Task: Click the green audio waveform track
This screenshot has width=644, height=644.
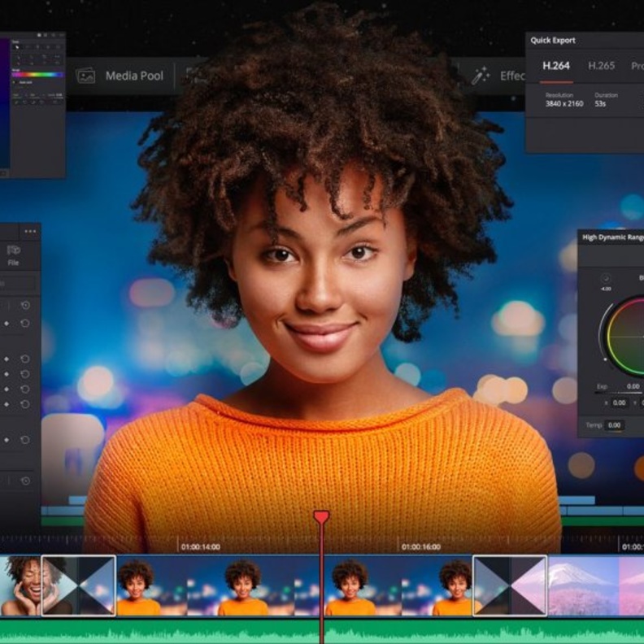Action: [322, 632]
